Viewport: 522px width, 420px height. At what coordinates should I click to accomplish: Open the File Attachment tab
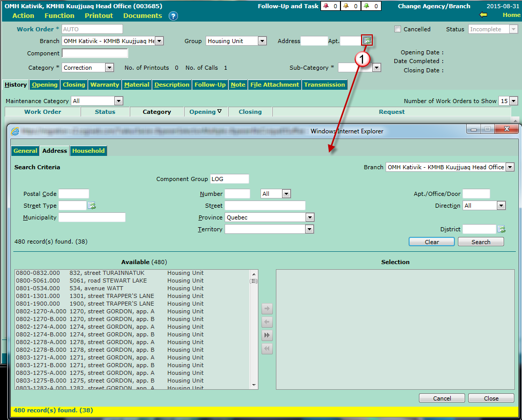274,85
